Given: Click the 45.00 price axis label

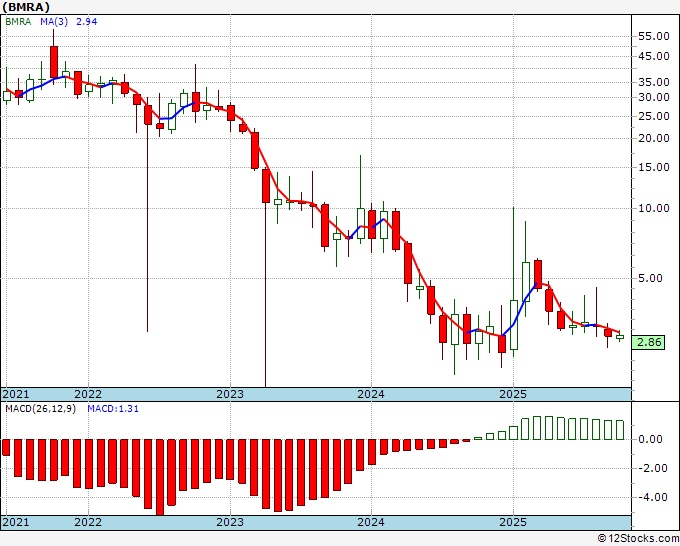Looking at the screenshot, I should (x=654, y=56).
